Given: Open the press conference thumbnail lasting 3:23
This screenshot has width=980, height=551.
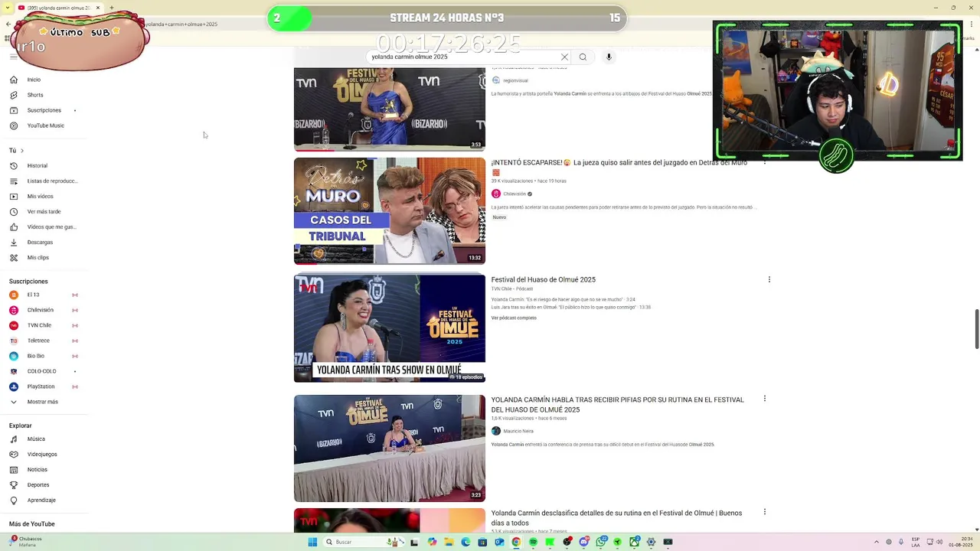Looking at the screenshot, I should click(390, 448).
